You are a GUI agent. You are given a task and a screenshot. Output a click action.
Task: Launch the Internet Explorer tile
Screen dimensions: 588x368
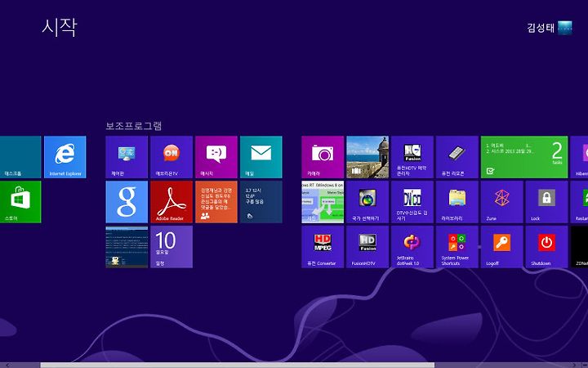pos(65,157)
